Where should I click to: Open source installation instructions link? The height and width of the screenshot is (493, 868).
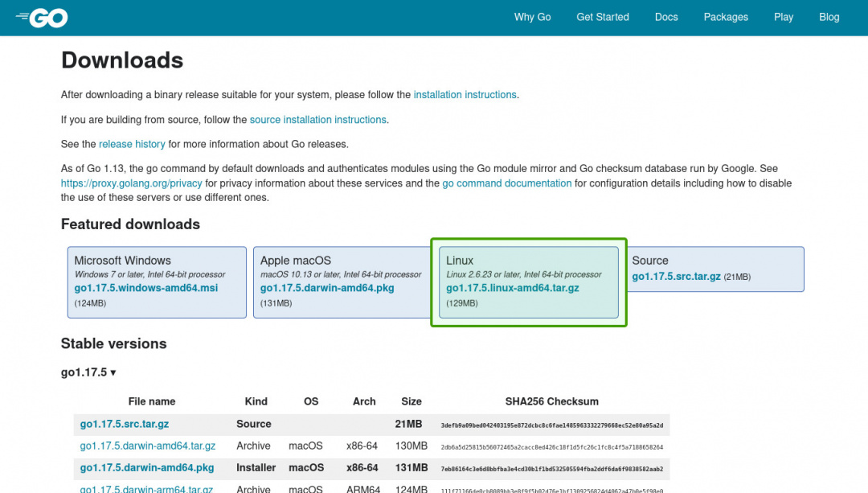317,120
